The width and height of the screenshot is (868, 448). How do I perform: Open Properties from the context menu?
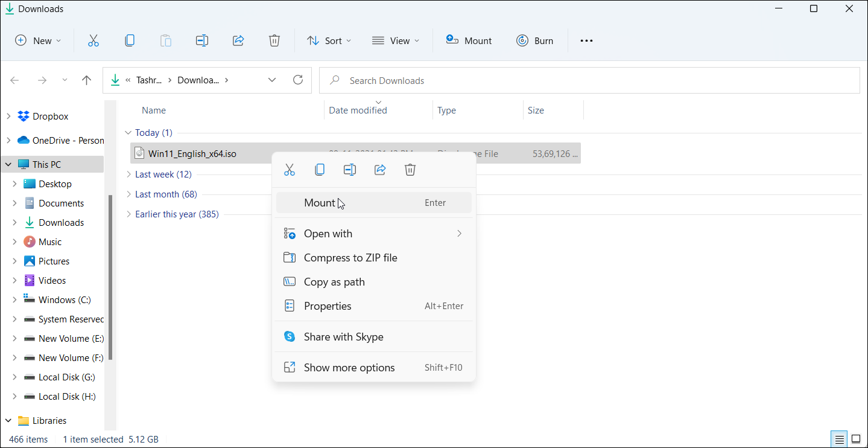click(x=374, y=306)
